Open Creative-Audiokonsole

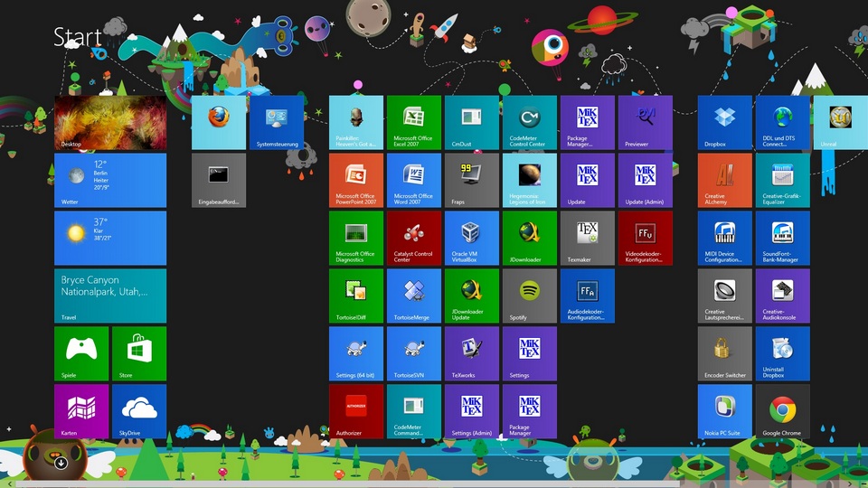783,296
